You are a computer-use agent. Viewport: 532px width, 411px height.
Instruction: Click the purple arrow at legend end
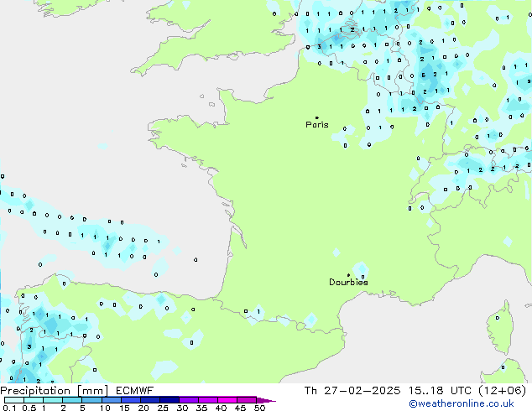coord(266,400)
